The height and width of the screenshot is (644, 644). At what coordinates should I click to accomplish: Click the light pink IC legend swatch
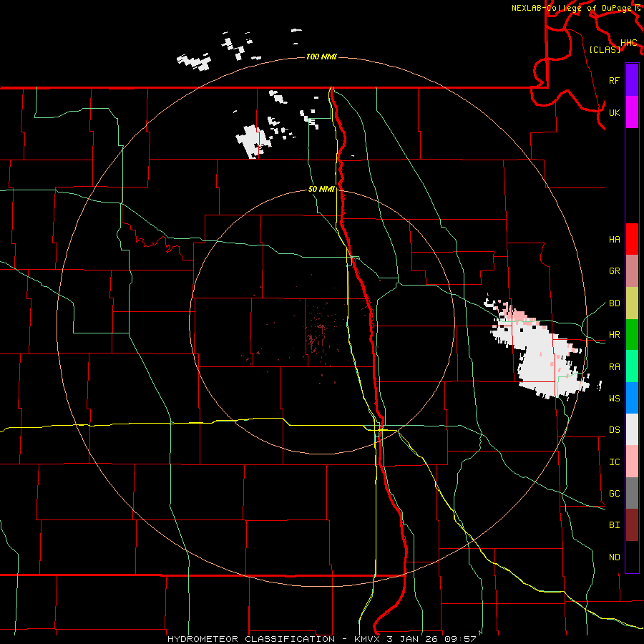[x=632, y=462]
